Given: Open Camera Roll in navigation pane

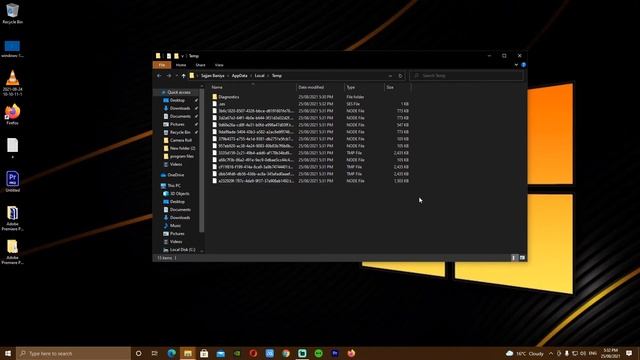Looking at the screenshot, I should 180,140.
